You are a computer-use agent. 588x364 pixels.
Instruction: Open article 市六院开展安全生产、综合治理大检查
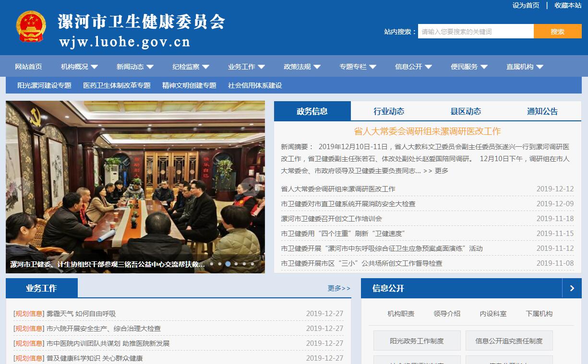(104, 329)
